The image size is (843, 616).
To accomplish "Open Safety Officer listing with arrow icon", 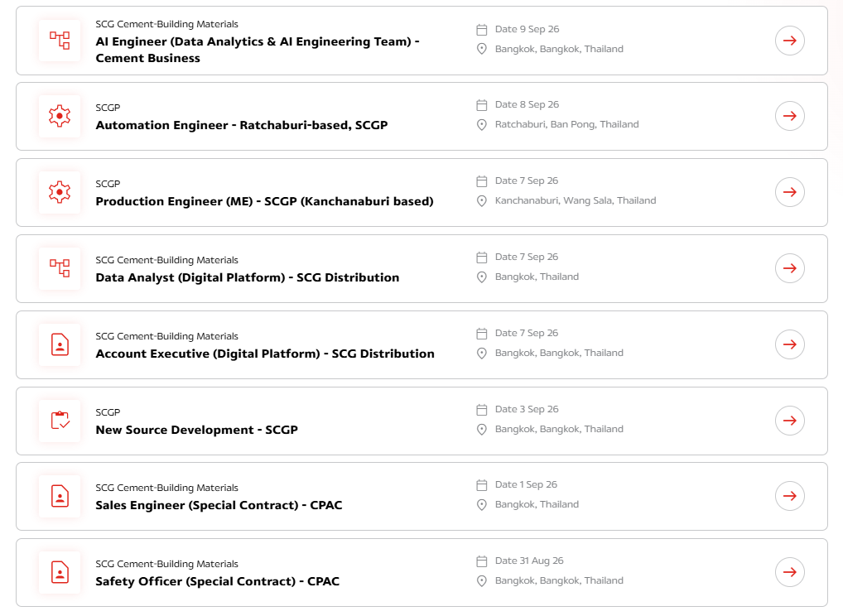I will point(789,572).
